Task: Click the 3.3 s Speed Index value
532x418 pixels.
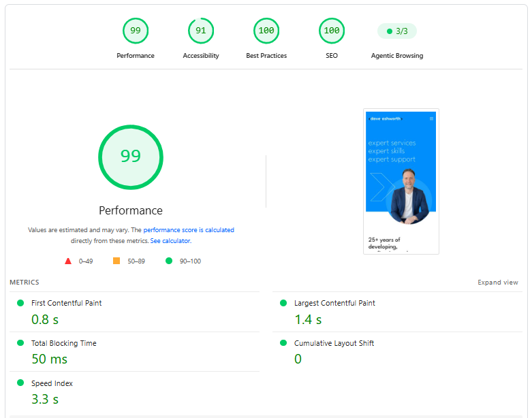Action: (x=45, y=399)
